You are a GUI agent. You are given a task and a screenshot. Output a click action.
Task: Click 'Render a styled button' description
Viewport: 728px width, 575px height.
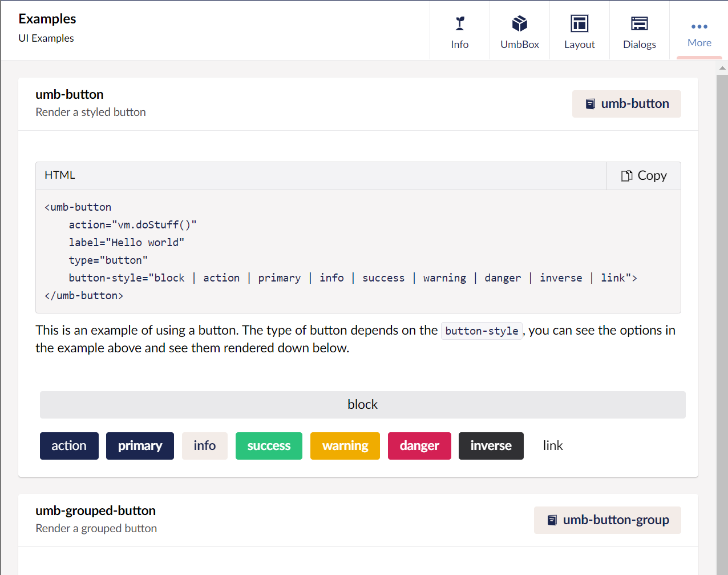pos(91,112)
